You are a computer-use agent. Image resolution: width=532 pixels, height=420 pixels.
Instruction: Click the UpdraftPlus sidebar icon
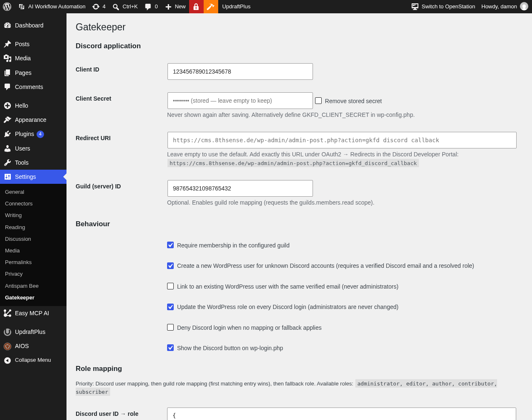pyautogui.click(x=7, y=332)
